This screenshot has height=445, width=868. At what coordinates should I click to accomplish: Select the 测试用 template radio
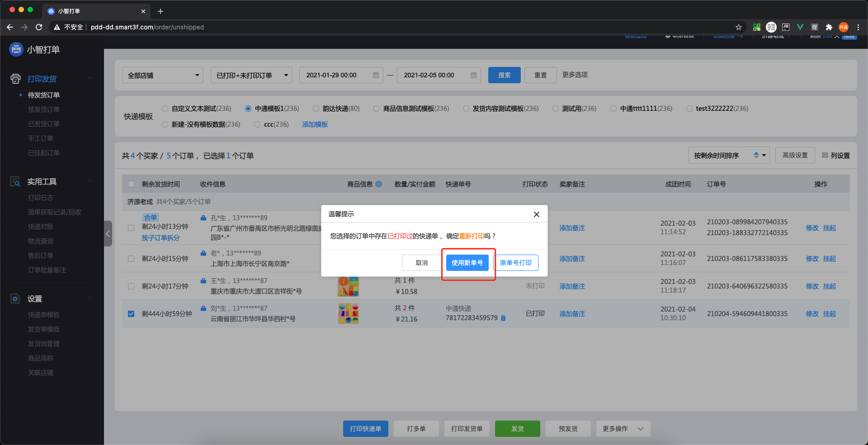point(556,109)
